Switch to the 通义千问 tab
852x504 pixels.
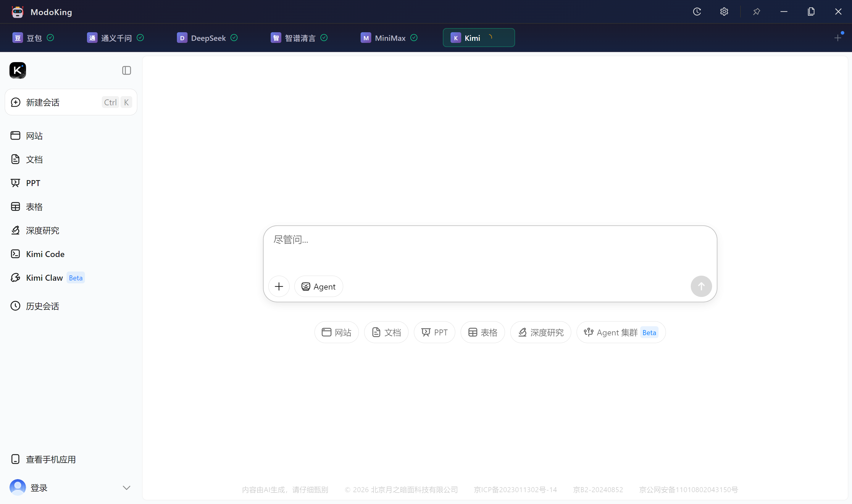point(115,38)
